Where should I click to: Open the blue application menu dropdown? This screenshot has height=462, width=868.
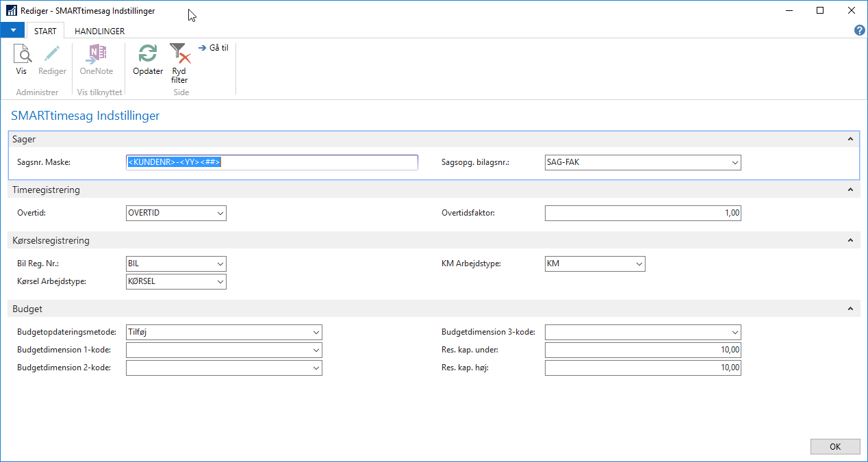12,31
